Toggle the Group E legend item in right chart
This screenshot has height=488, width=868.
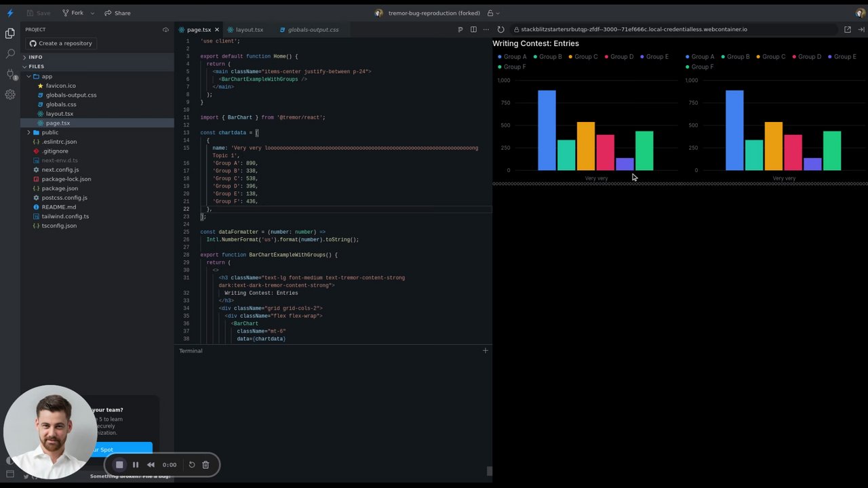[x=842, y=57]
